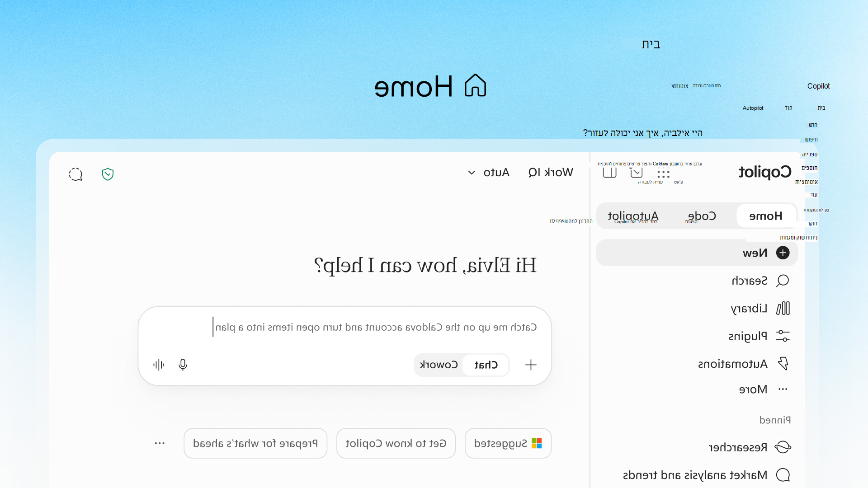Screen dimensions: 868x488
Task: Start a new chat with the speech-bubble icon beside the shield
Action: 75,174
